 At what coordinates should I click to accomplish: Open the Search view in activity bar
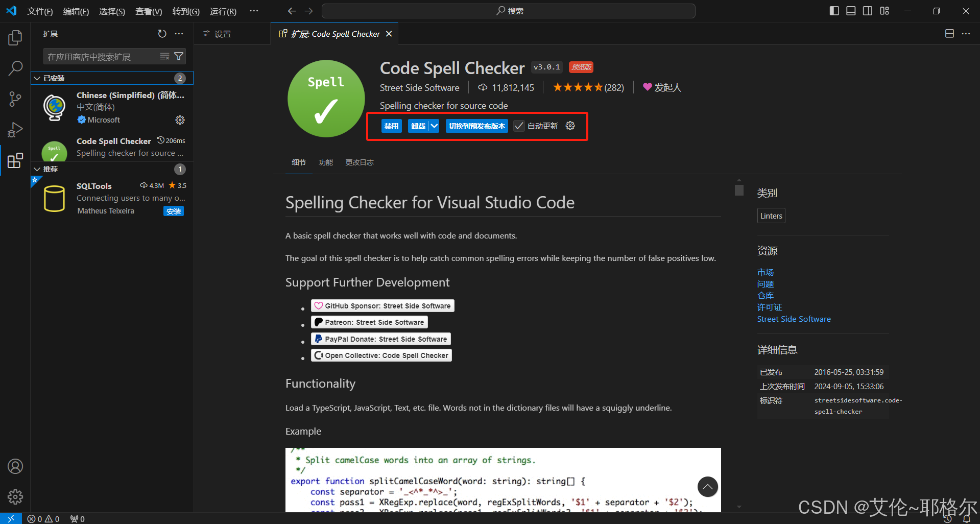15,68
